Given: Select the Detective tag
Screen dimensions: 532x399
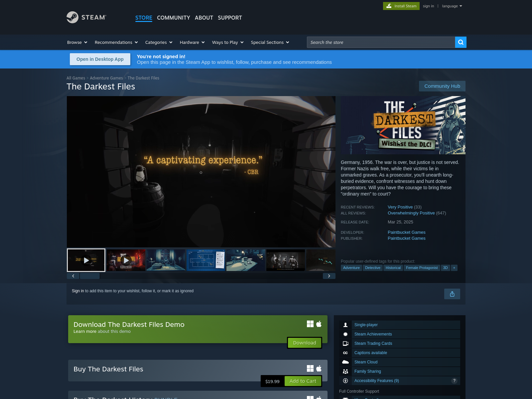Looking at the screenshot, I should (x=373, y=268).
